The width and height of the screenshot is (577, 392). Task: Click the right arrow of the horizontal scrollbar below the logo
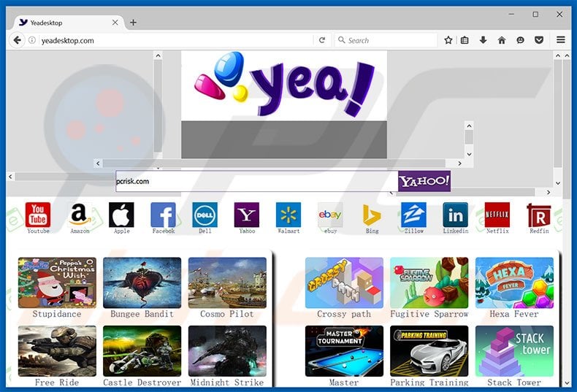pos(459,164)
